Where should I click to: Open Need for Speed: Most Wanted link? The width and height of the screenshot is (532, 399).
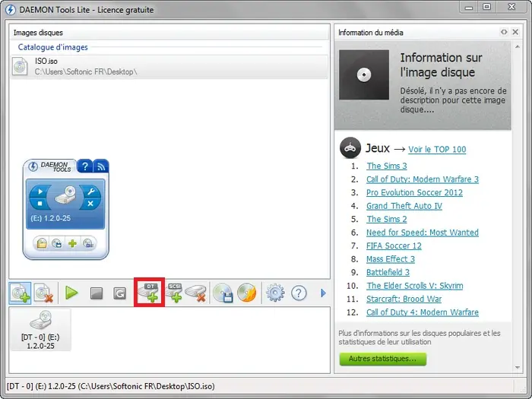click(423, 233)
